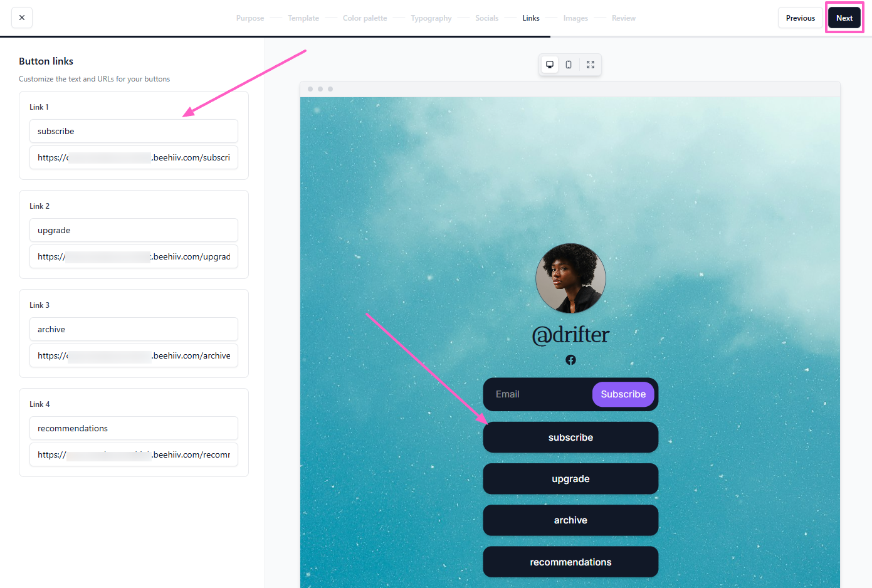Open the Images step
The image size is (872, 588).
pos(575,18)
